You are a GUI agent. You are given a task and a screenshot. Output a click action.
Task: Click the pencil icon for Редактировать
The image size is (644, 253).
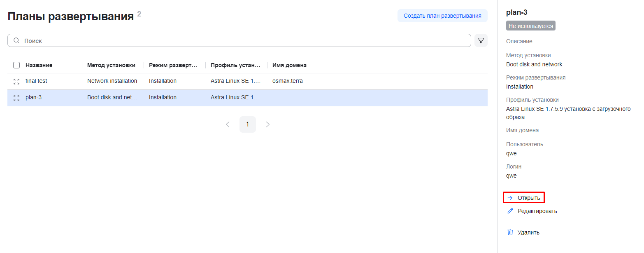tap(510, 211)
